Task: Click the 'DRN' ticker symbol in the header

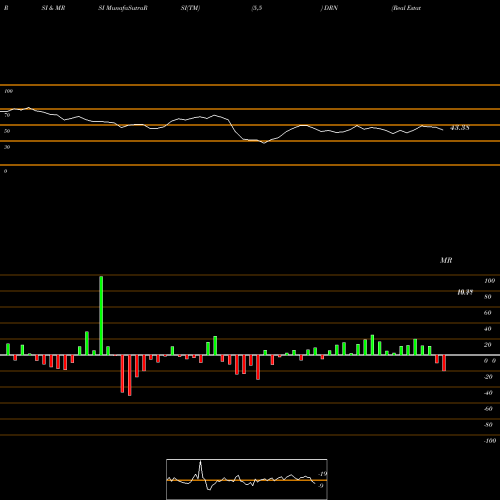Action: pyautogui.click(x=331, y=8)
